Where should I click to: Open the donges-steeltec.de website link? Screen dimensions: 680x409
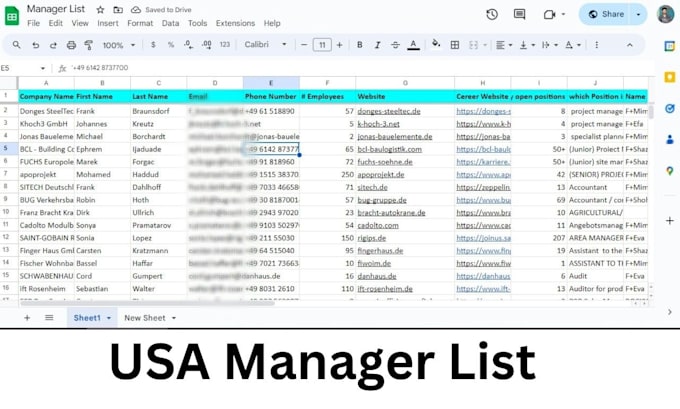(389, 111)
